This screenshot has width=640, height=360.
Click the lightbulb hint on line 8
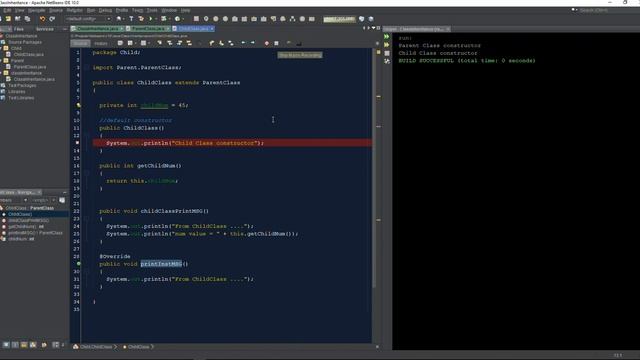(78, 105)
